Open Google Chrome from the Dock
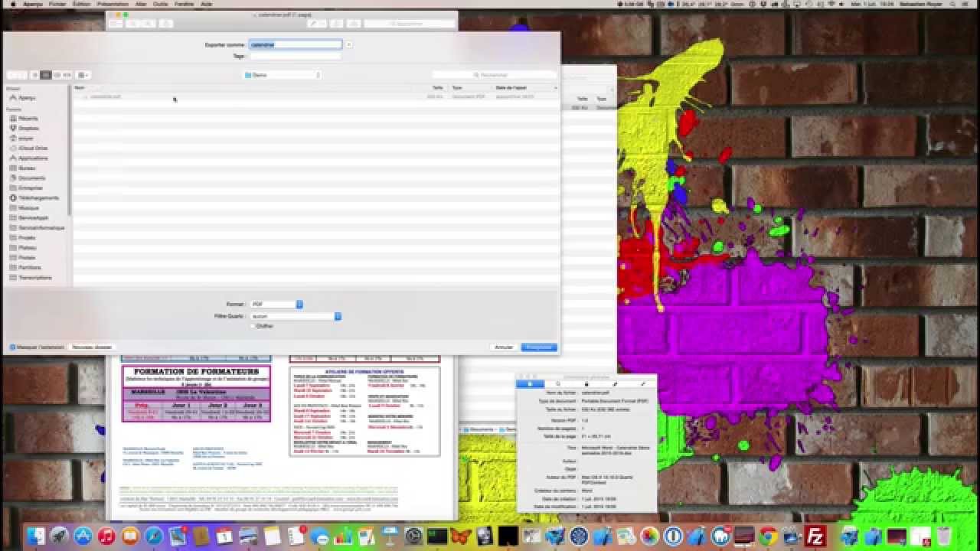 pyautogui.click(x=769, y=536)
